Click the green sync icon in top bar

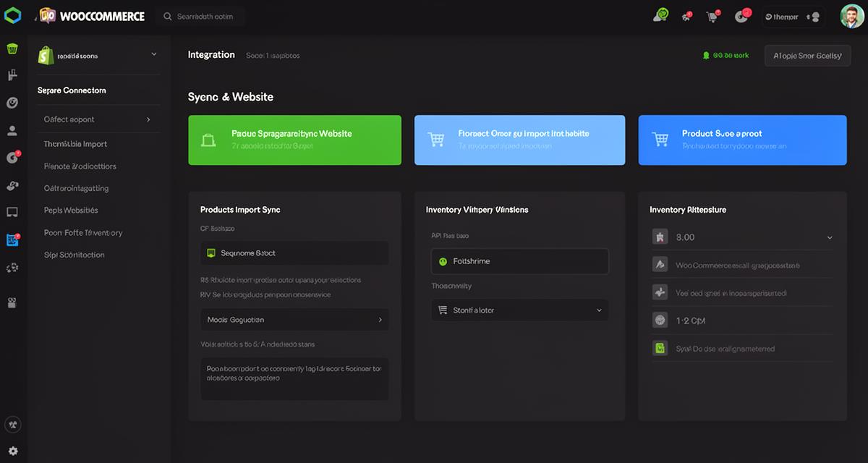660,15
